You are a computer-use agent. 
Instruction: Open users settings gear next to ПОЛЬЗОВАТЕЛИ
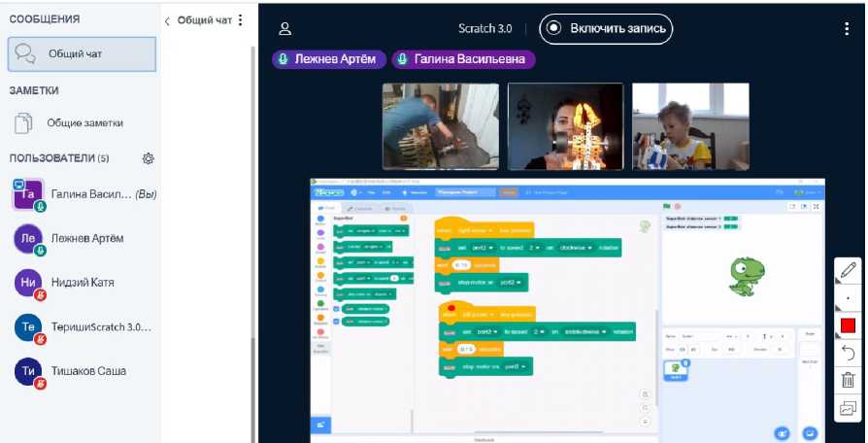coord(148,158)
